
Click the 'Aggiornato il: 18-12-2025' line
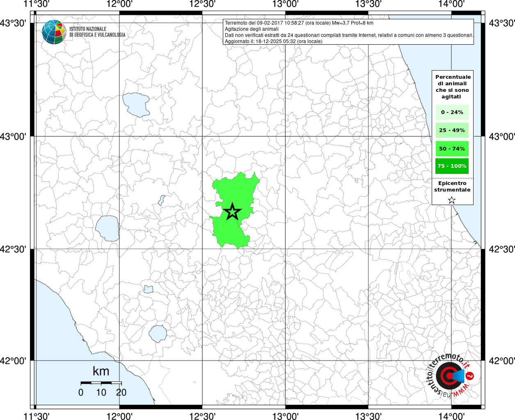pyautogui.click(x=273, y=41)
